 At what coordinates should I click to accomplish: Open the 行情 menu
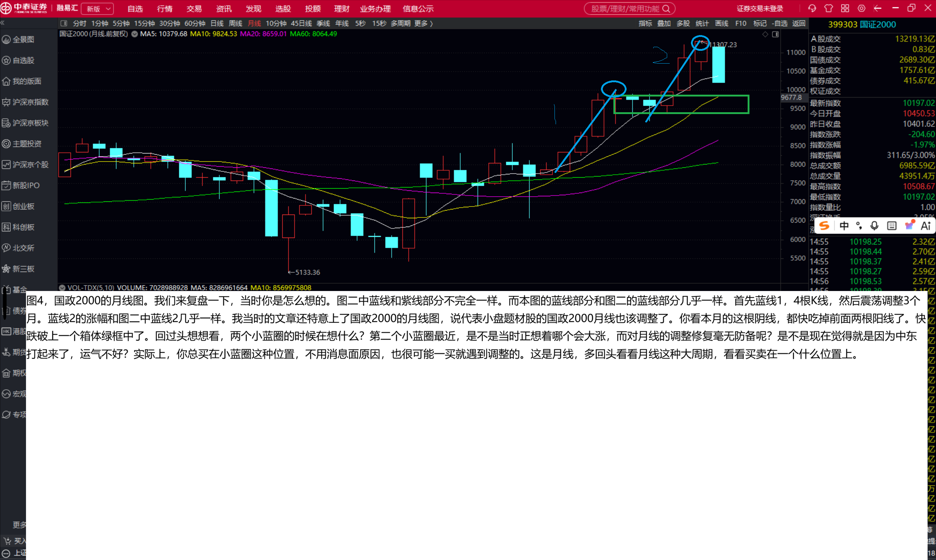pos(165,9)
